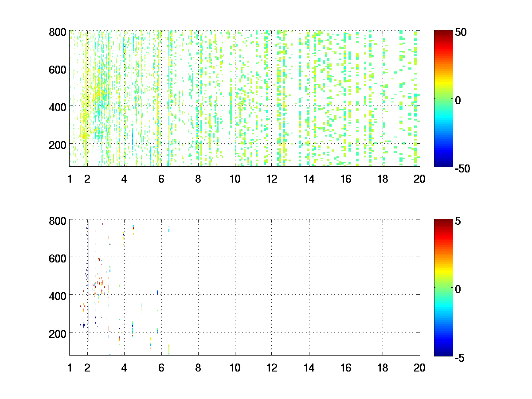Click the '-5' label on lower colorbar
Viewport: 532px width, 399px height.
click(x=460, y=357)
